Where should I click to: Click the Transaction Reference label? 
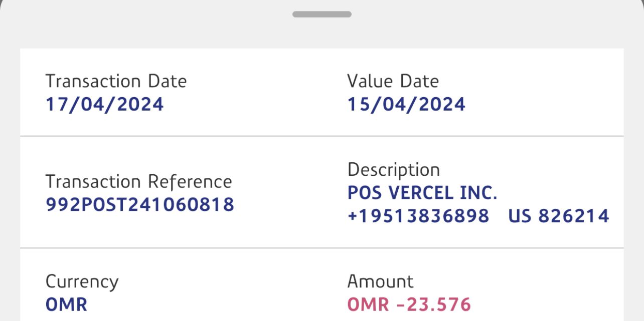point(138,181)
